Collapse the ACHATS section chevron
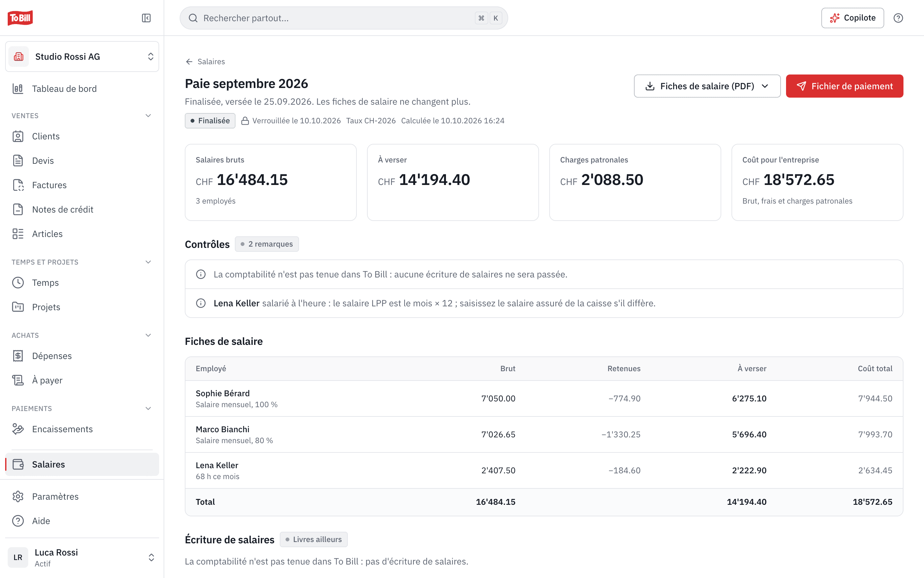The height and width of the screenshot is (578, 924). click(149, 335)
